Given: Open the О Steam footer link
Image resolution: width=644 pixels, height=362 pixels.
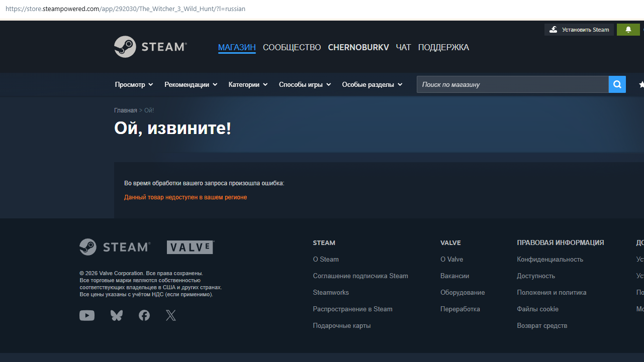Looking at the screenshot, I should coord(326,260).
